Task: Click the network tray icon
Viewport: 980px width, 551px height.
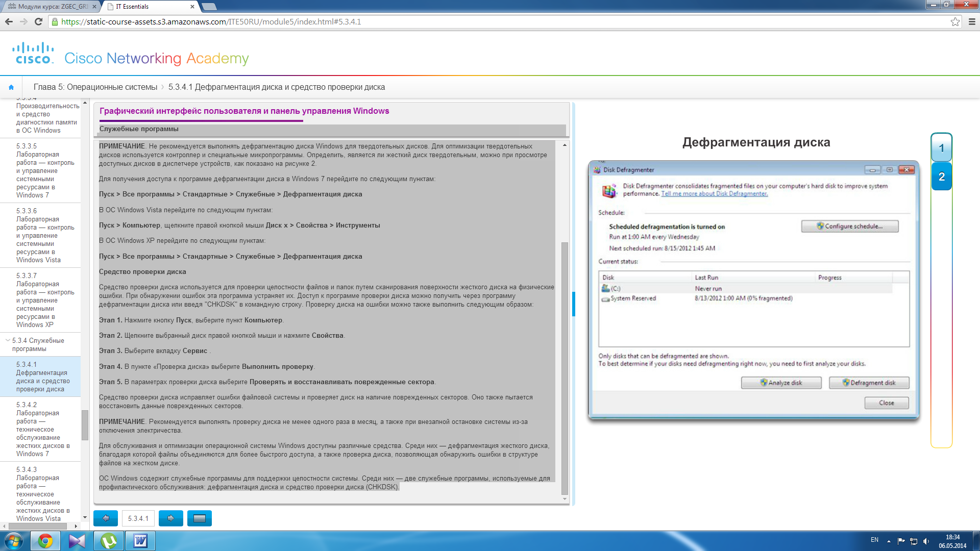Action: pyautogui.click(x=914, y=541)
